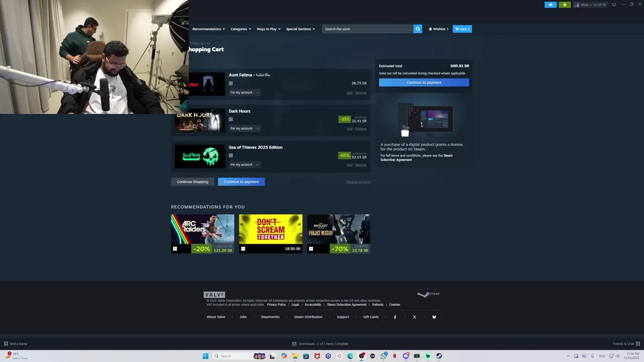644x362 pixels.
Task: Click Continue Shopping button
Action: (192, 182)
